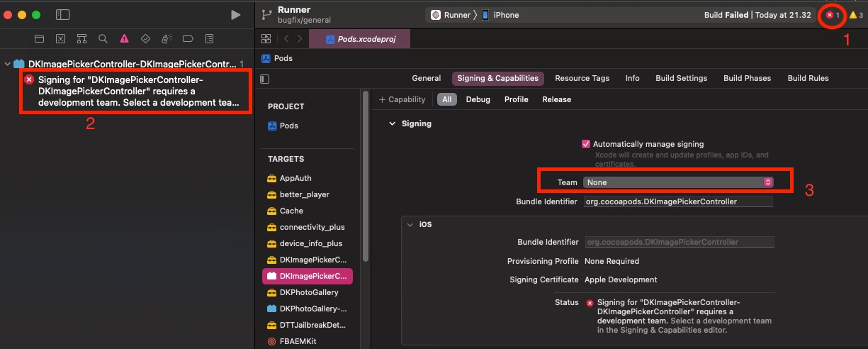This screenshot has height=349, width=868.
Task: Click the red error count indicator
Action: pyautogui.click(x=833, y=15)
